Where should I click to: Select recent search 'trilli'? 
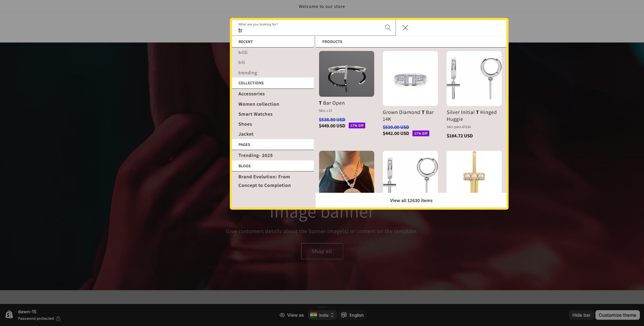coord(243,52)
